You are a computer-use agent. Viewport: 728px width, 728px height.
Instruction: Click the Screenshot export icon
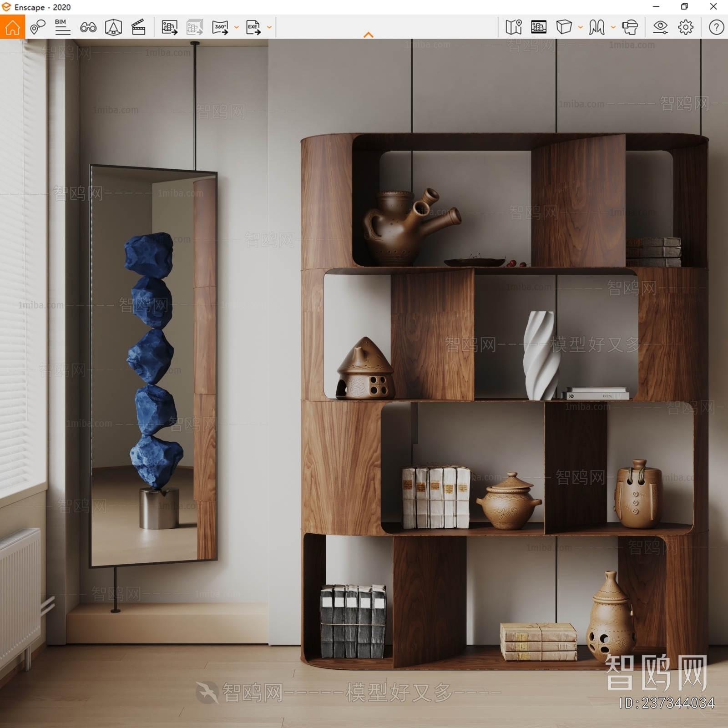point(169,27)
